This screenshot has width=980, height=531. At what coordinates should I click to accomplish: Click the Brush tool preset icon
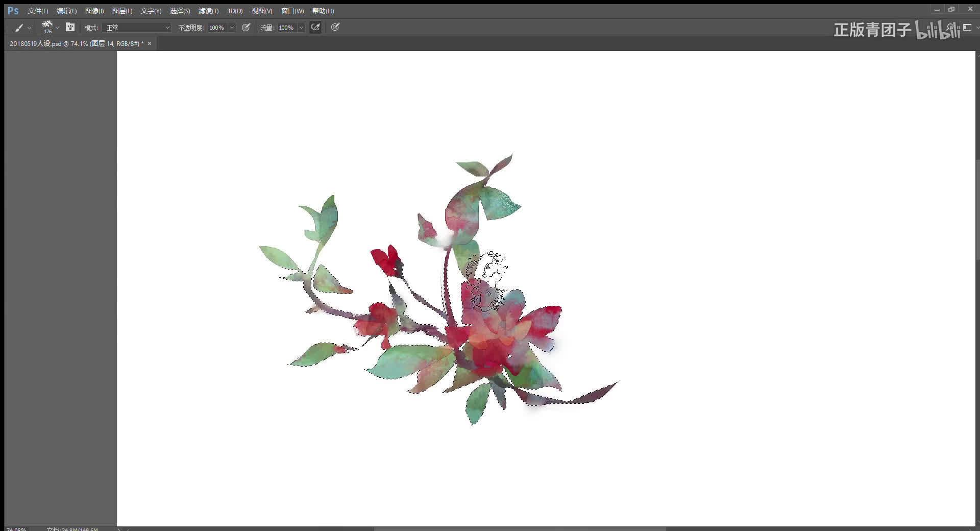[19, 28]
